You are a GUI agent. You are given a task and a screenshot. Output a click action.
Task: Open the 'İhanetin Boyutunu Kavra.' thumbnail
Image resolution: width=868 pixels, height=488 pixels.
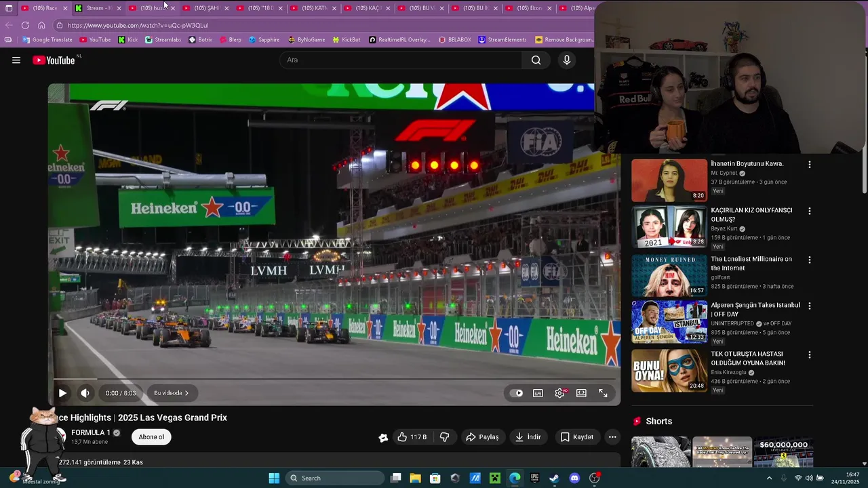(669, 180)
